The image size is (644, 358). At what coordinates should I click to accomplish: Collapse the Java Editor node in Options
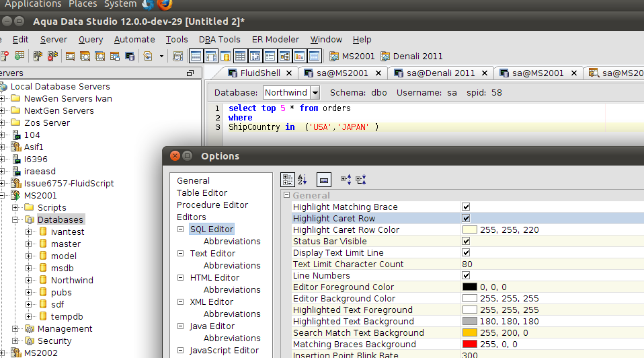tap(180, 326)
